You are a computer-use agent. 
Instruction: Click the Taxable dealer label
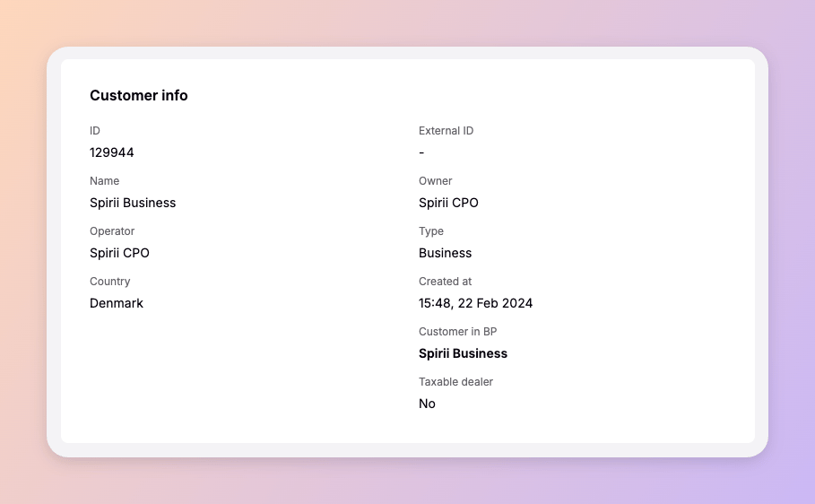click(x=455, y=382)
